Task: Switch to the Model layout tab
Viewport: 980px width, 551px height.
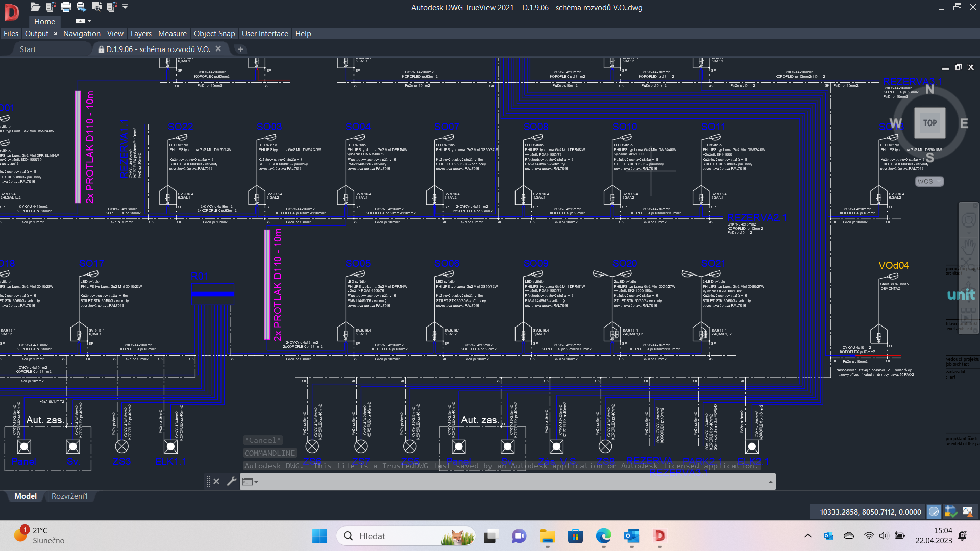Action: (25, 496)
